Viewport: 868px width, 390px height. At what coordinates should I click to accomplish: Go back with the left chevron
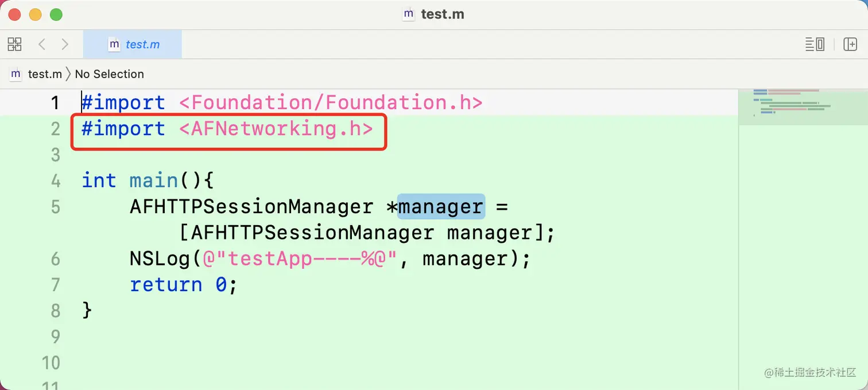[41, 44]
